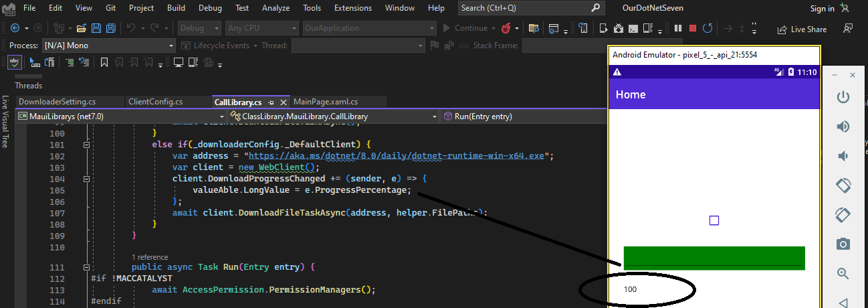Image resolution: width=868 pixels, height=308 pixels.
Task: Click the Lifecycle Events button
Action: point(221,46)
